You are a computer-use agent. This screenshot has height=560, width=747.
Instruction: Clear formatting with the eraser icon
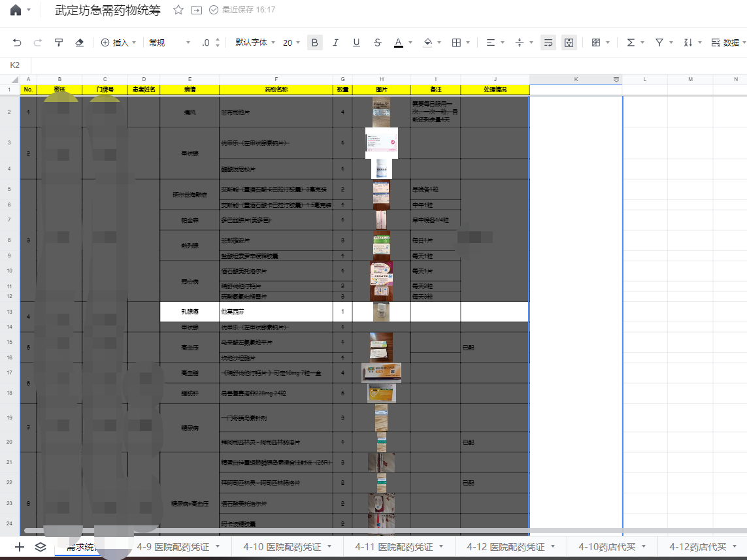tap(80, 43)
